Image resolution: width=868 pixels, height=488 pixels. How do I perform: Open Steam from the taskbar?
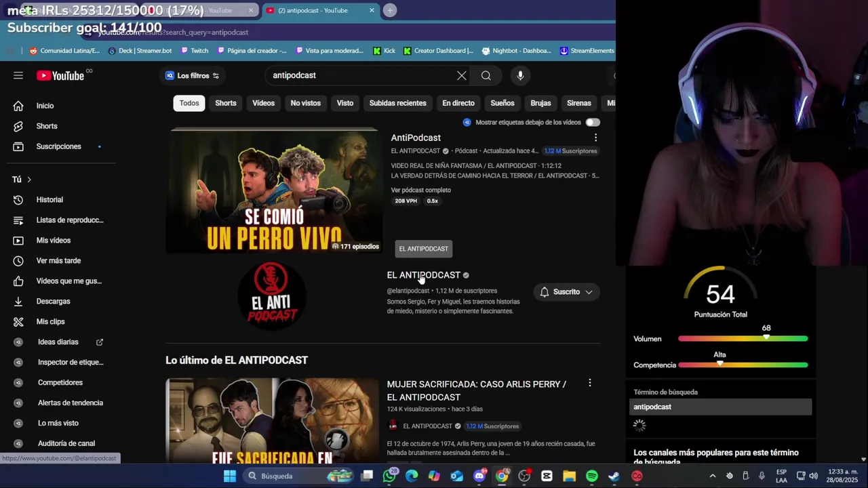(x=614, y=476)
